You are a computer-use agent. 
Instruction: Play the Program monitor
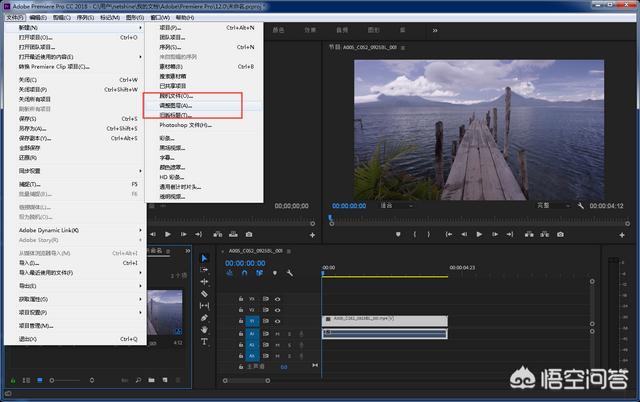click(479, 234)
